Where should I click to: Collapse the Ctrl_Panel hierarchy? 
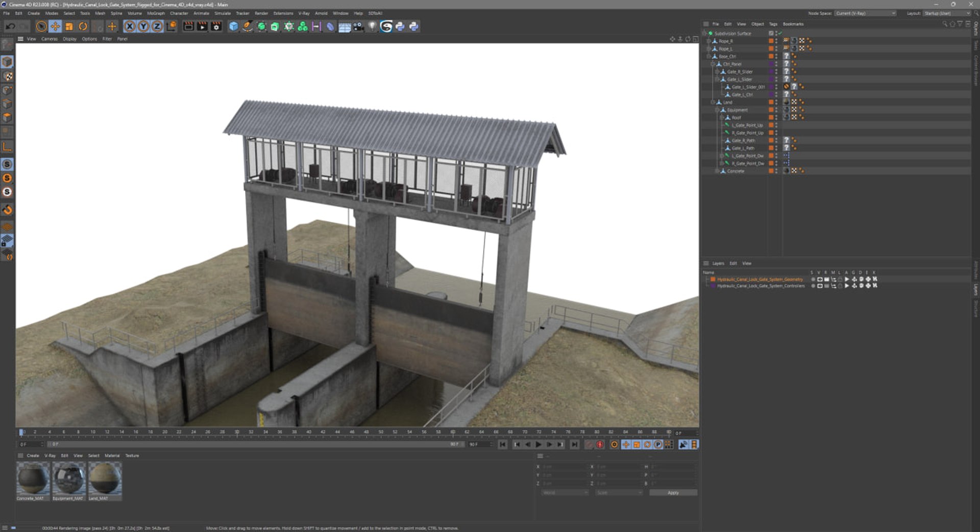click(x=713, y=64)
